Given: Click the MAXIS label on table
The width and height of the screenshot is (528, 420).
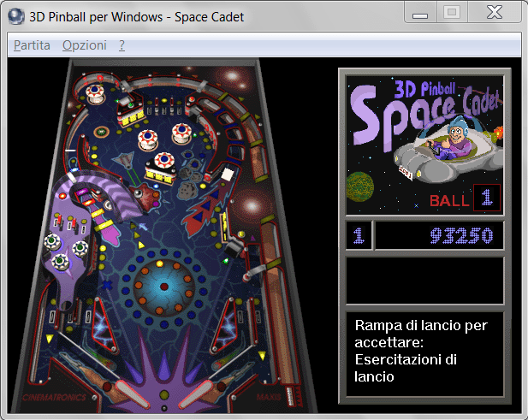Looking at the screenshot, I should pyautogui.click(x=269, y=397).
